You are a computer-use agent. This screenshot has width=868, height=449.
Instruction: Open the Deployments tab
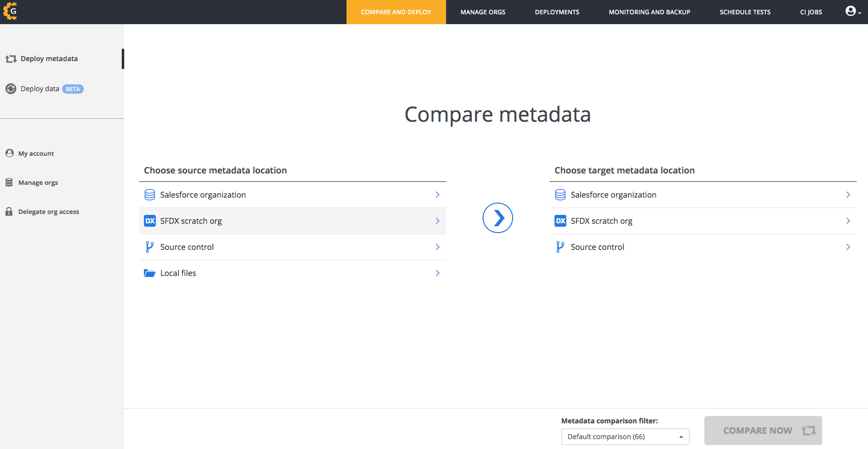coord(557,12)
